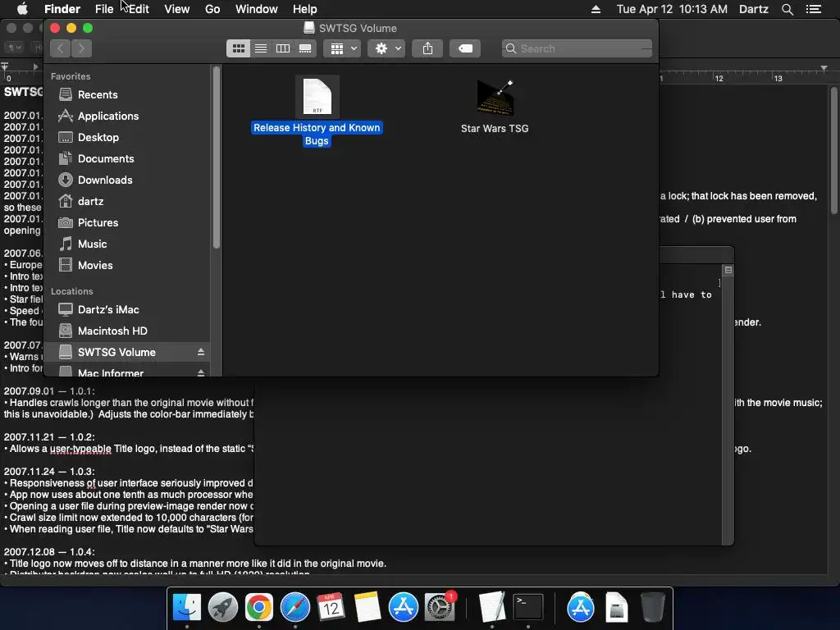Open the Window menu

257,9
